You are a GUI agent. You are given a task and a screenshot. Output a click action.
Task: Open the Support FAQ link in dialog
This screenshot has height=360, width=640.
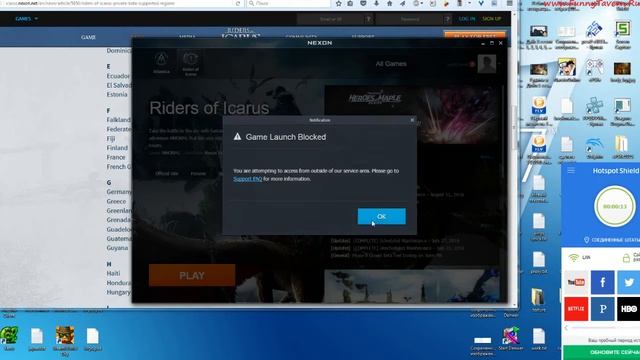pyautogui.click(x=247, y=179)
